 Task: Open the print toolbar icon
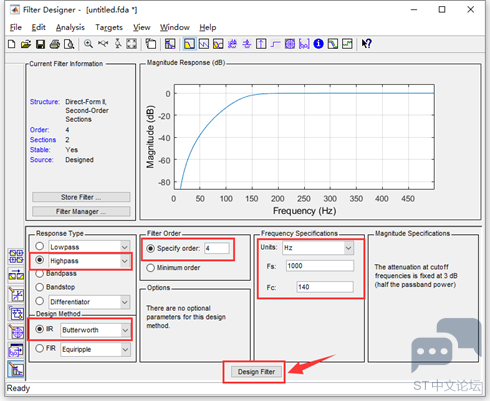click(x=55, y=44)
